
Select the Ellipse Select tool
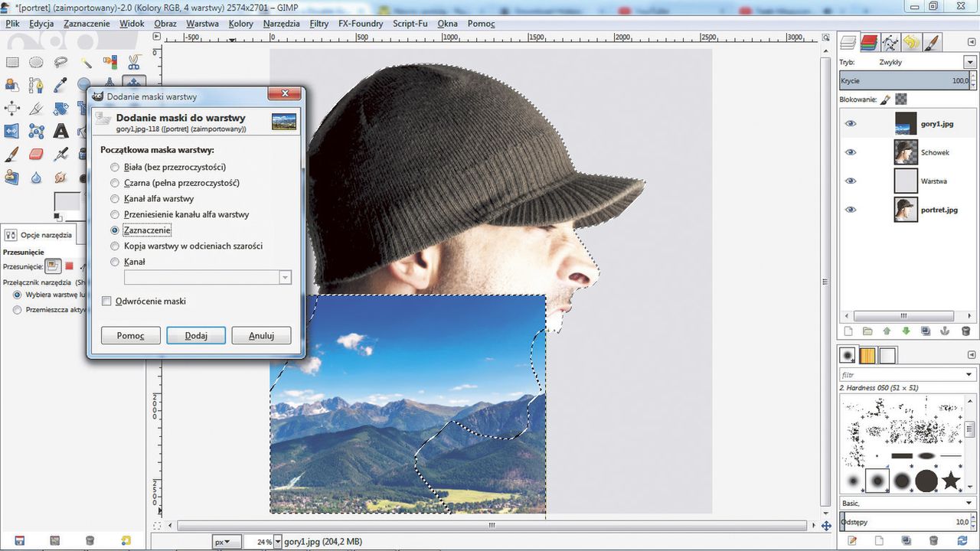pyautogui.click(x=36, y=62)
